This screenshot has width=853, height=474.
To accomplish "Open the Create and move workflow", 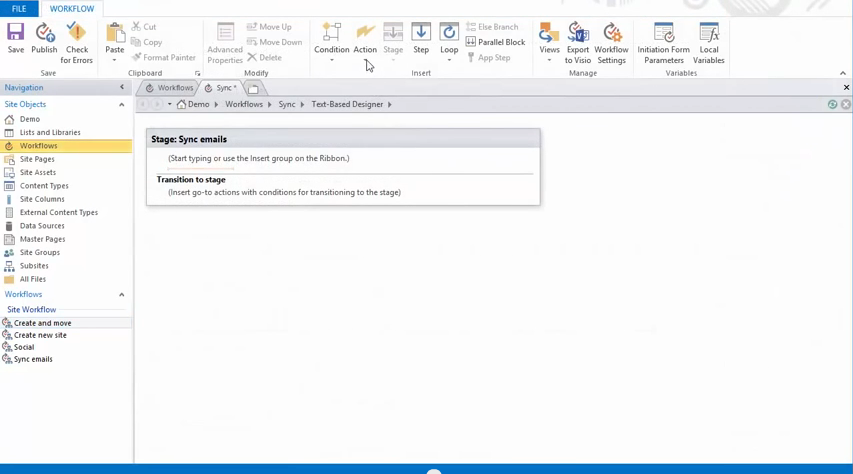I will tap(66, 323).
